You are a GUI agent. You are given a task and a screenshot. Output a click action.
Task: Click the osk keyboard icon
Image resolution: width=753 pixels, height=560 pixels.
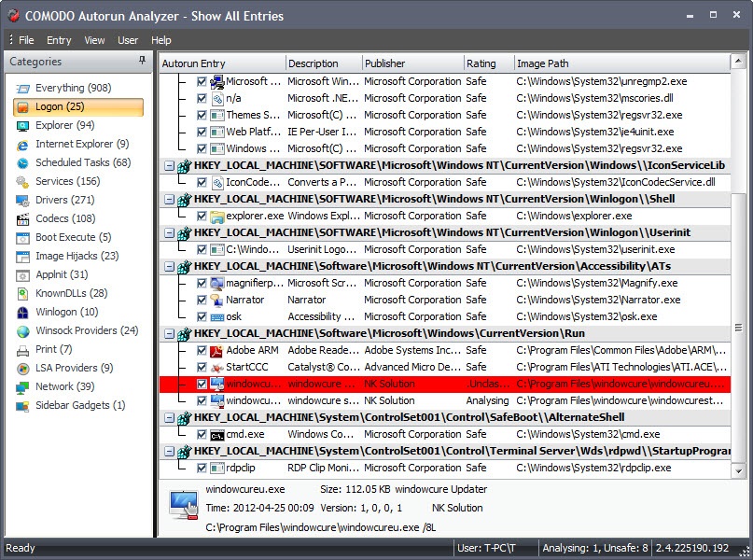[217, 317]
